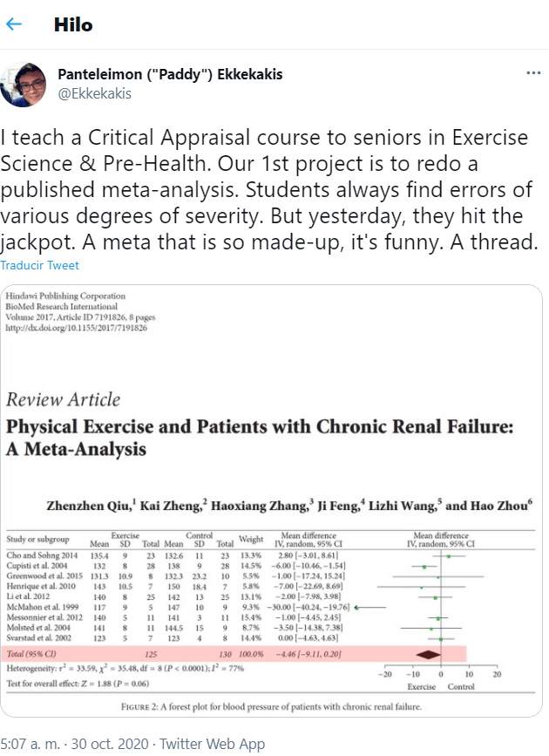Viewport: 549px width, 756px height.
Task: Open the tweet's more options ellipsis
Action: [533, 74]
